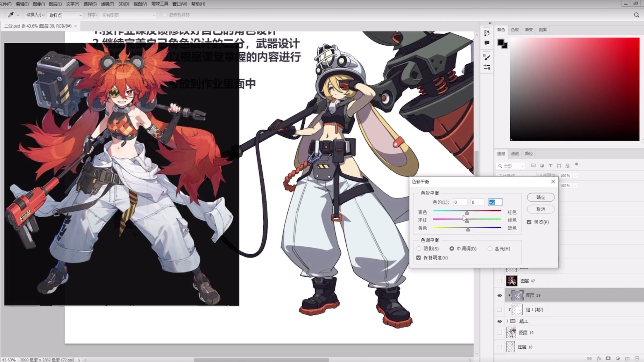Click the 确定 button

tap(540, 197)
